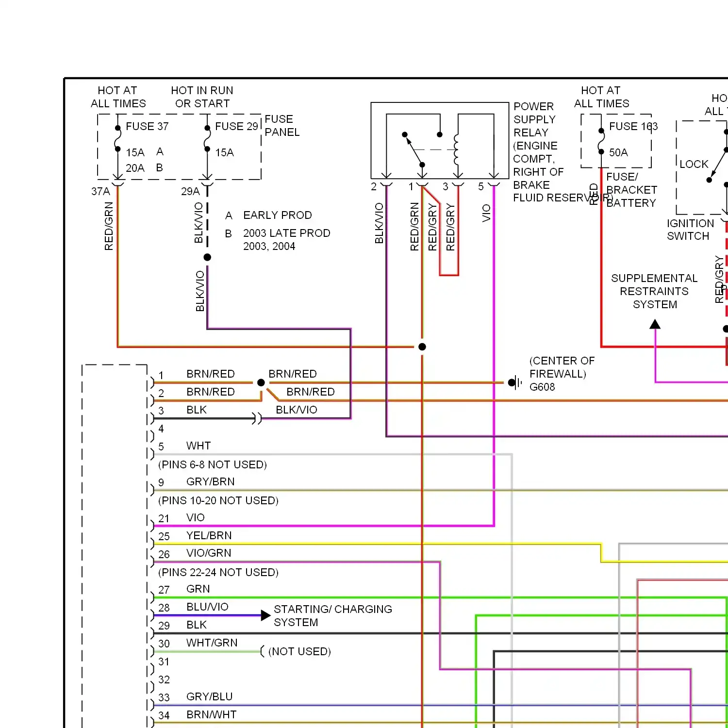Click the BLU/VIO label at pin 28

click(x=207, y=607)
